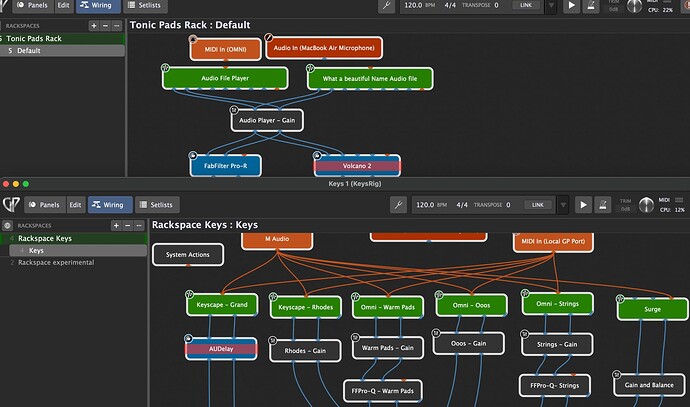Click badge icon on Volcano 2 block
Viewport: 690px width, 407px height.
[x=317, y=155]
